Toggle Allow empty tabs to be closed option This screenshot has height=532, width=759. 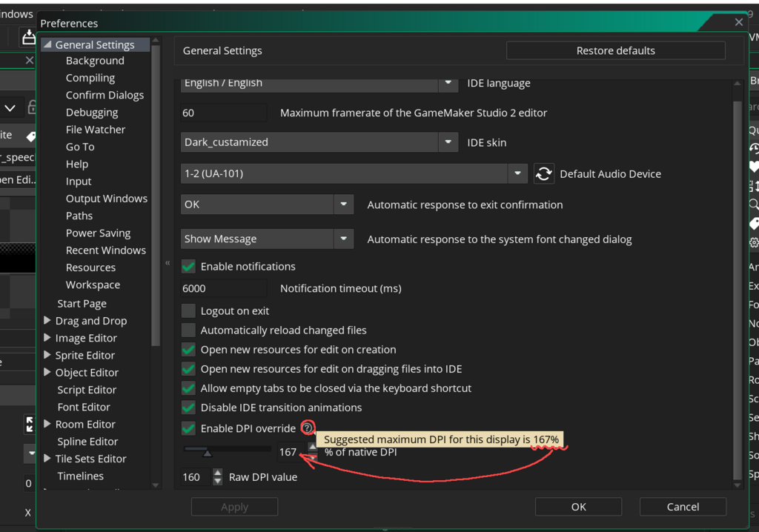coord(188,388)
